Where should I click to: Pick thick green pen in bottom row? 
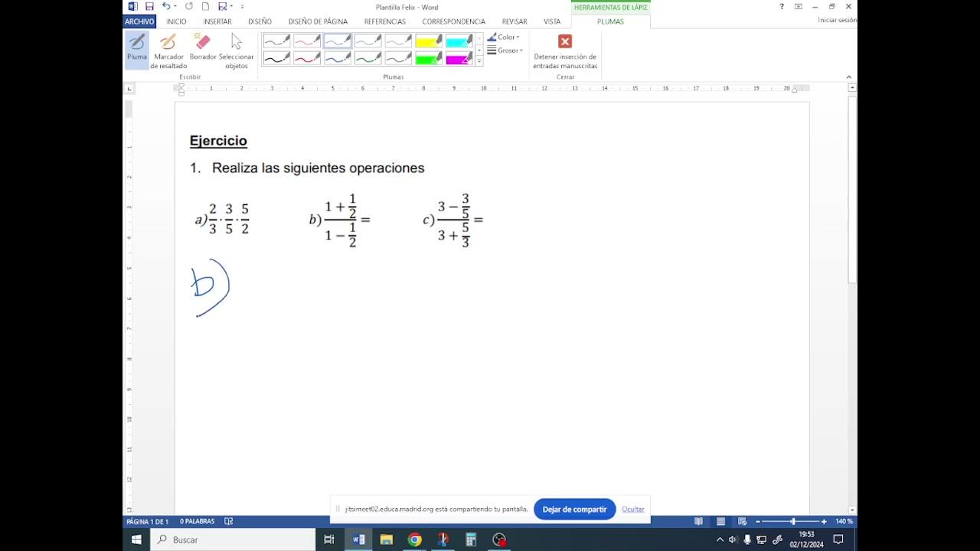[x=368, y=58]
